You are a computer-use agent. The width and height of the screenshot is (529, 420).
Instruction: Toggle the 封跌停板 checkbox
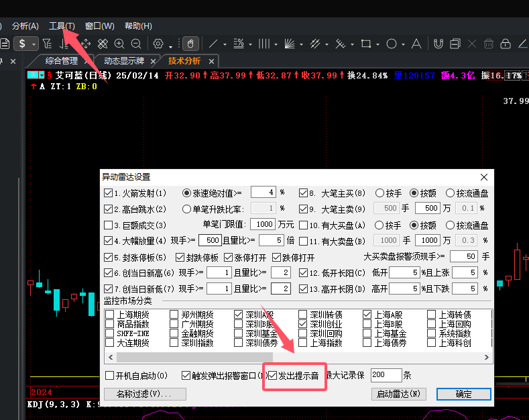[x=180, y=258]
